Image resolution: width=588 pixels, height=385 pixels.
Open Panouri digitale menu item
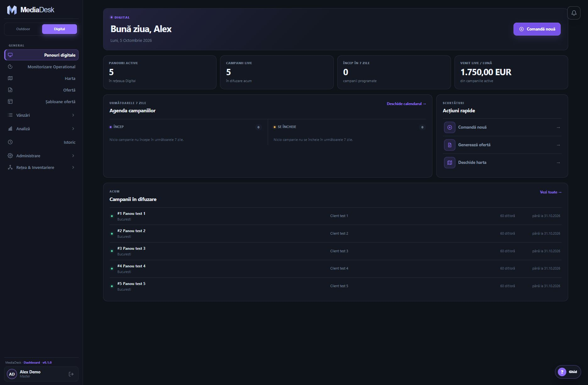41,55
